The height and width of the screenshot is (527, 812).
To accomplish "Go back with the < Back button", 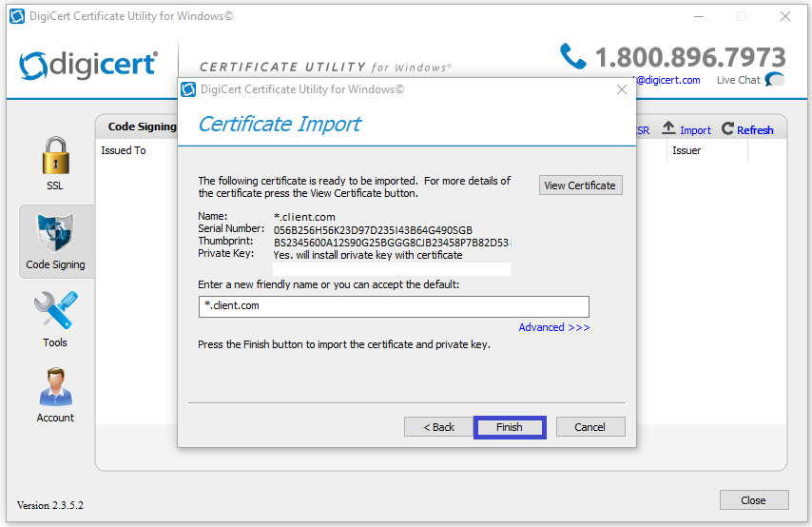I will tap(438, 427).
